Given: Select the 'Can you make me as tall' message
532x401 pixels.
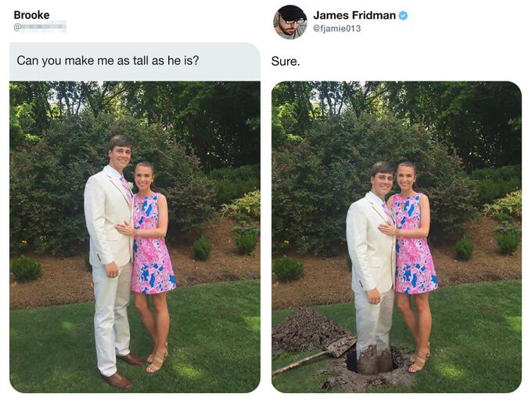Looking at the screenshot, I should click(x=107, y=60).
